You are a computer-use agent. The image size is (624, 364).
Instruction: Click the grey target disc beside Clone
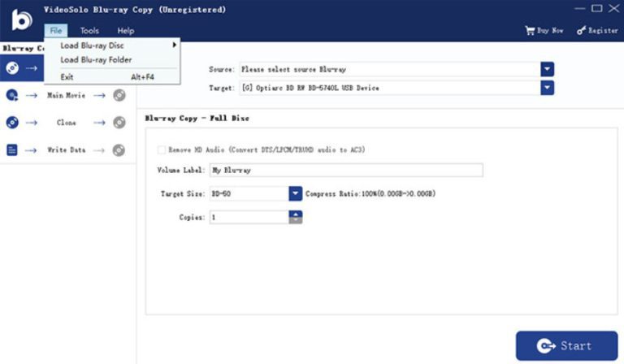point(119,123)
